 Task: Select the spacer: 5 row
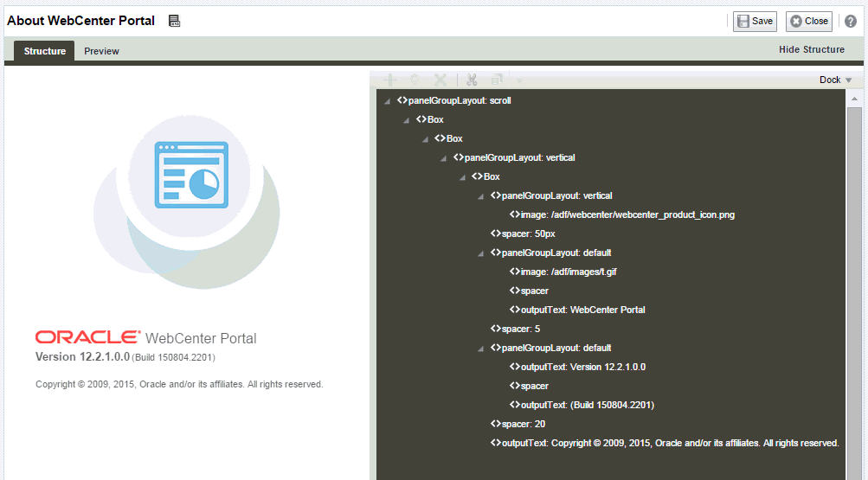coord(516,329)
